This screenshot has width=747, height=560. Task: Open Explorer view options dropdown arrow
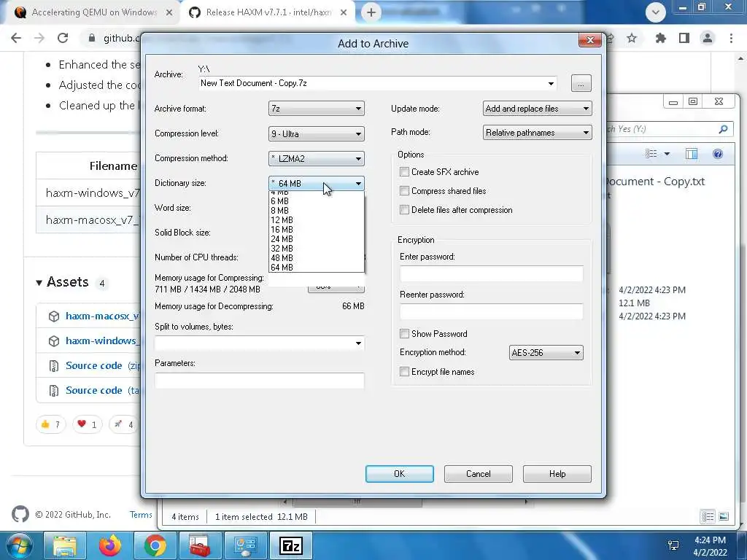pyautogui.click(x=667, y=154)
